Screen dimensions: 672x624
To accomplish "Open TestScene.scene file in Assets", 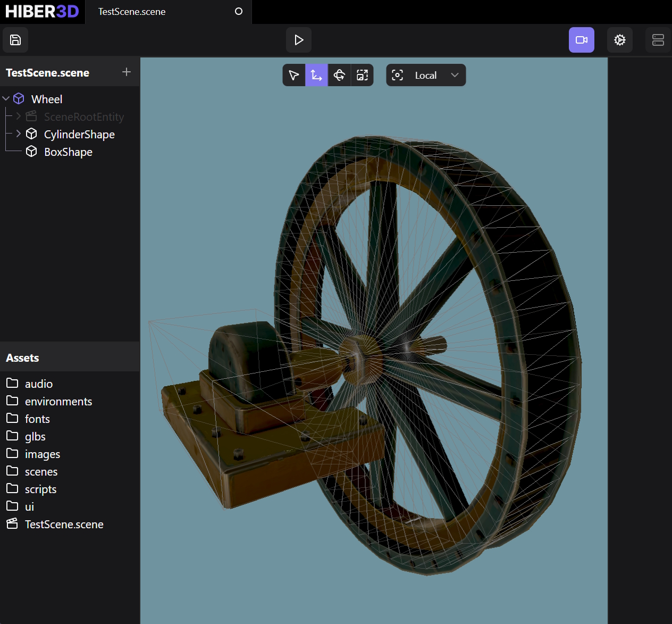I will click(64, 525).
